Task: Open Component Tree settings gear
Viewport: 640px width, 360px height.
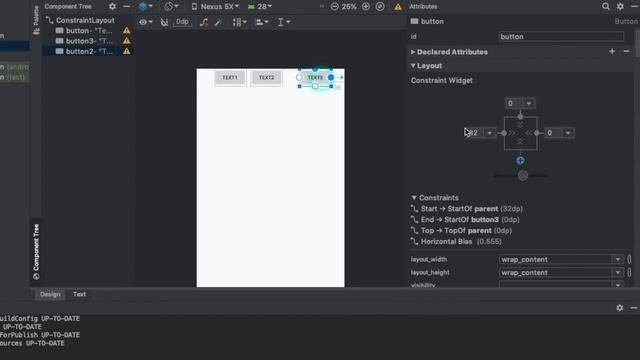Action: (x=112, y=7)
